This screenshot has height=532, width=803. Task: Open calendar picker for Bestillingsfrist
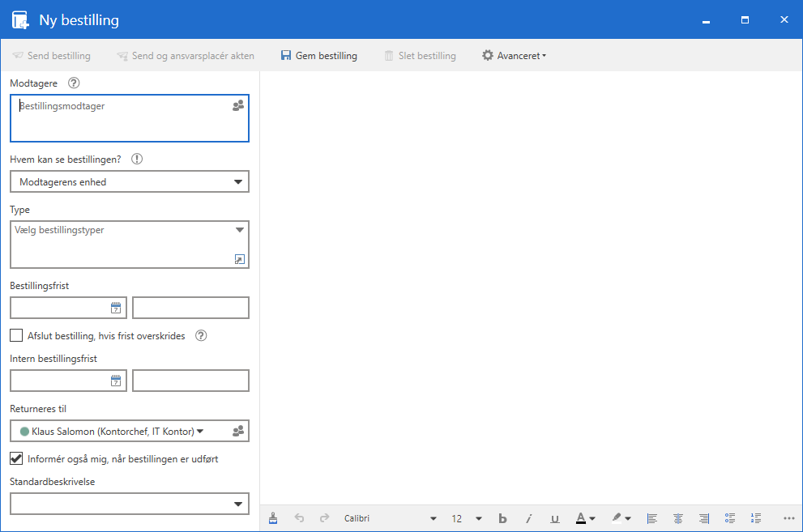[x=116, y=308]
